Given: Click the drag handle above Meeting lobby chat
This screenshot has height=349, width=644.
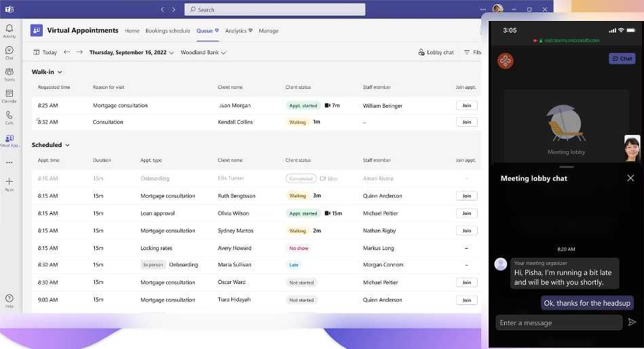Looking at the screenshot, I should click(567, 167).
